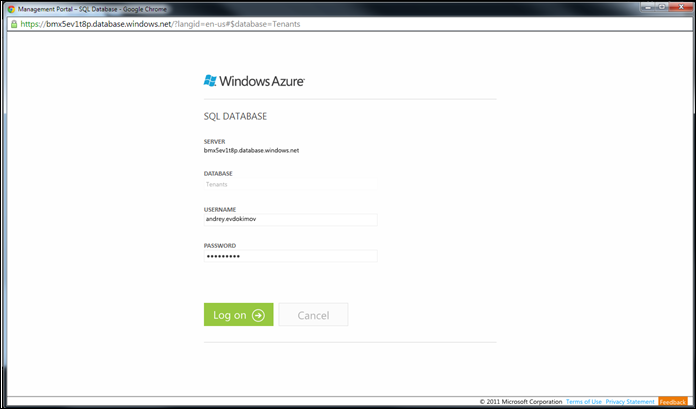Viewport: 696px width, 409px height.
Task: Maximize the Chrome window
Action: tap(662, 6)
